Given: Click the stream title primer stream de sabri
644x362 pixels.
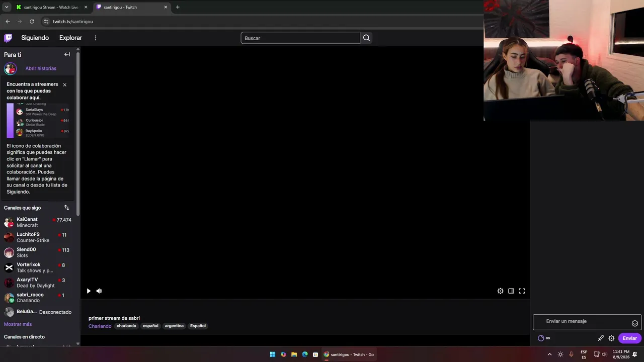Looking at the screenshot, I should (x=114, y=318).
